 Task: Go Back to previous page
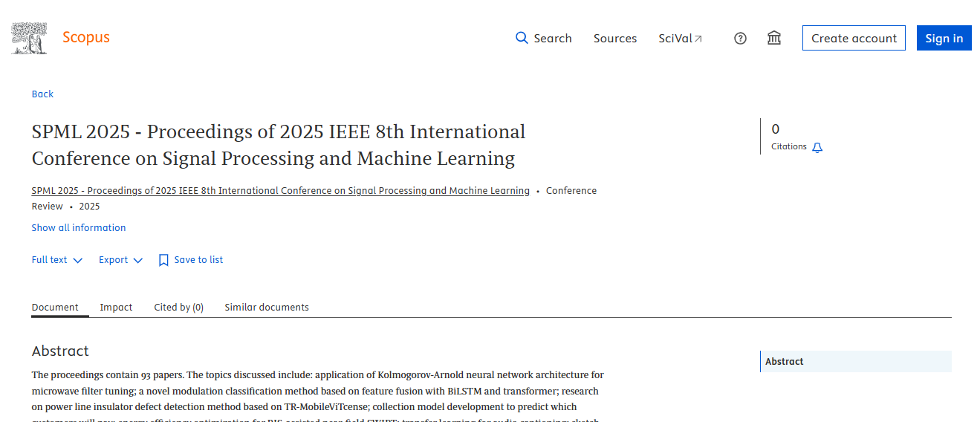pyautogui.click(x=42, y=94)
